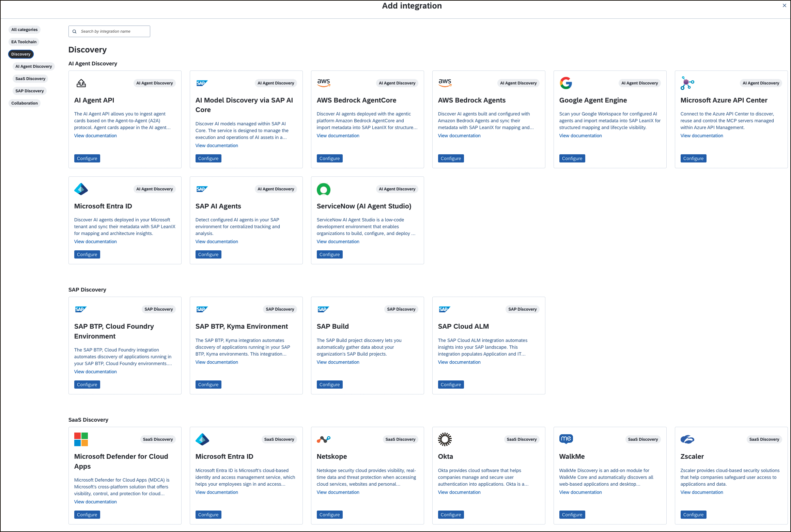Click the Netskope logo icon

[x=324, y=439]
